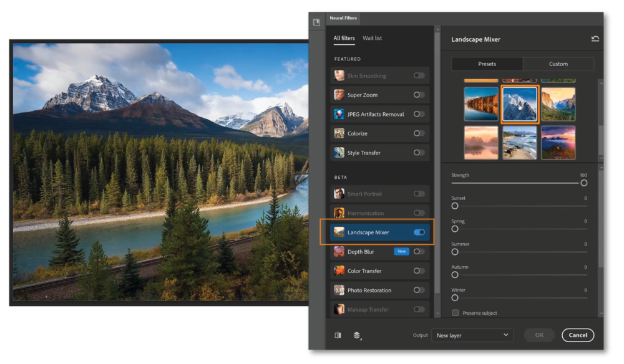Click the filter list scroll-up arrow
624x364 pixels.
pos(437,29)
